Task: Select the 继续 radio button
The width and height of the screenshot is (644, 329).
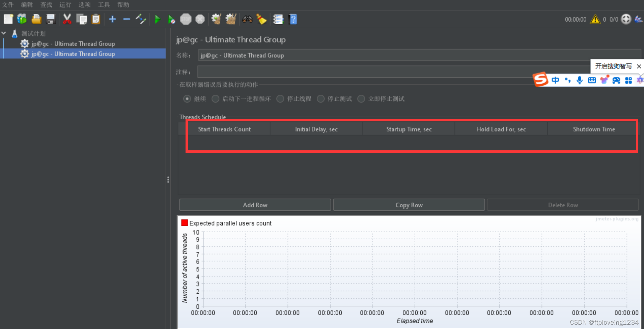Action: pyautogui.click(x=187, y=99)
